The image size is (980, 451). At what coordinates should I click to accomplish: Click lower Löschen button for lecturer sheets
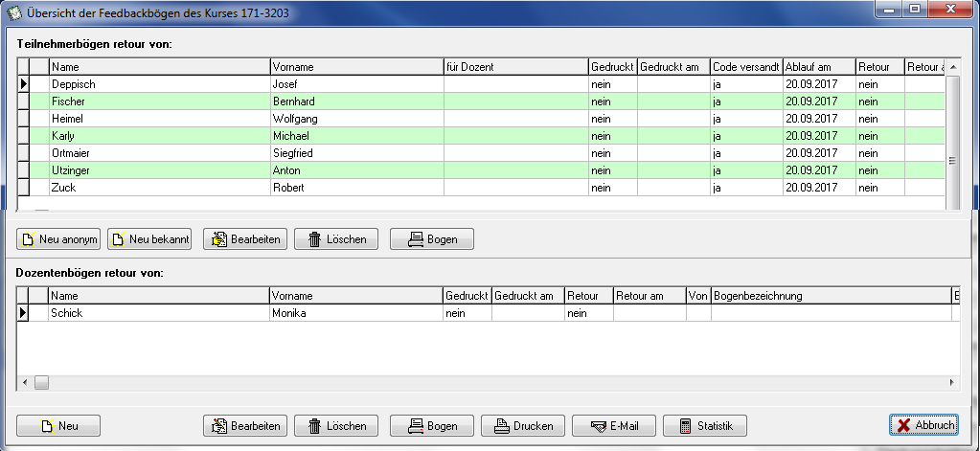pyautogui.click(x=336, y=426)
